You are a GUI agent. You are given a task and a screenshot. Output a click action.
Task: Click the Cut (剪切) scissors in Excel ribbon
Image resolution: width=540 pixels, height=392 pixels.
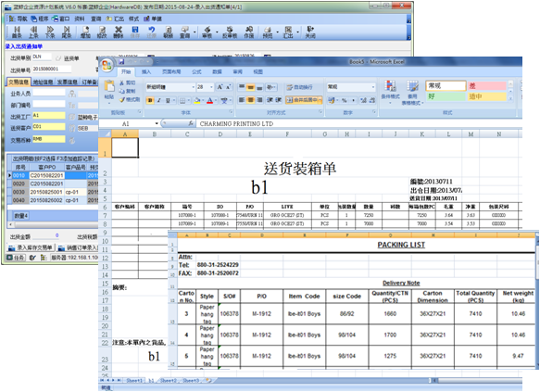(x=127, y=83)
